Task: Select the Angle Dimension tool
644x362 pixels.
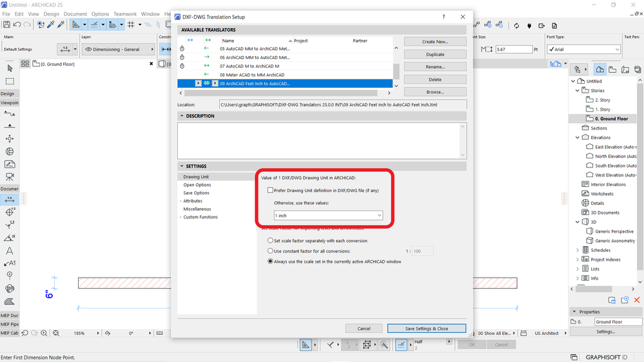Action: tap(10, 238)
